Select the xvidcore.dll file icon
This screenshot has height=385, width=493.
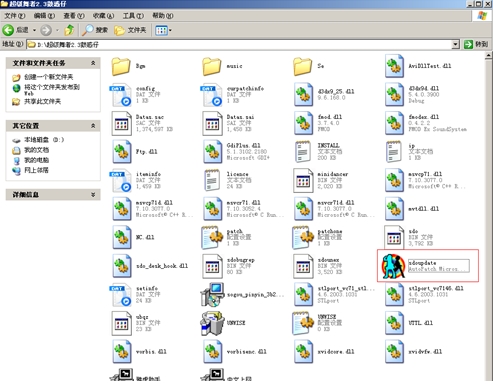pos(303,351)
